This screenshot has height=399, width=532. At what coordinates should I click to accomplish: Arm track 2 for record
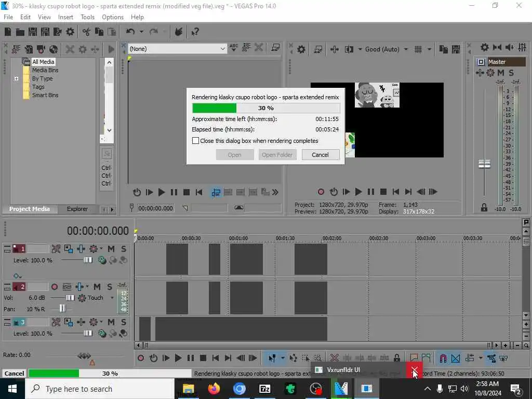(54, 287)
